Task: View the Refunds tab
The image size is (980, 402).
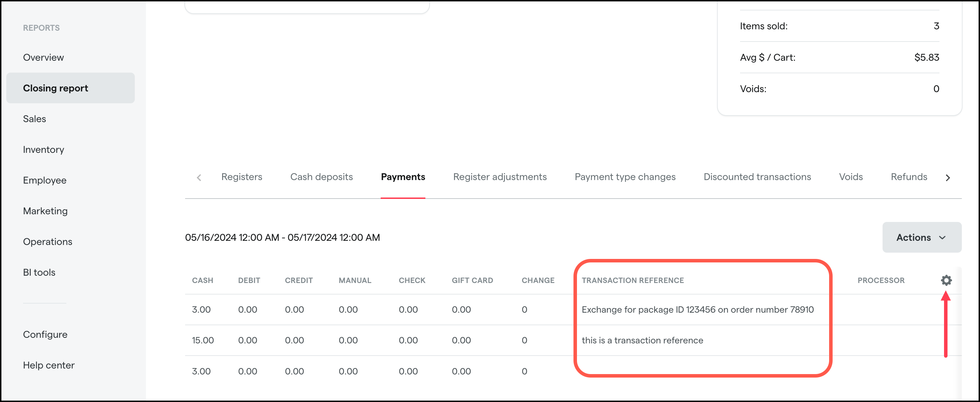Action: click(x=909, y=177)
